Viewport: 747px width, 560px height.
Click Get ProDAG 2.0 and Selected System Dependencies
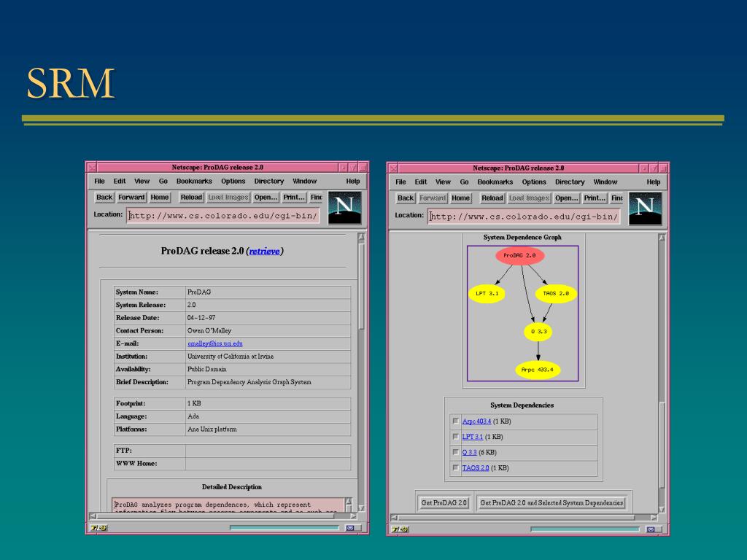[551, 503]
